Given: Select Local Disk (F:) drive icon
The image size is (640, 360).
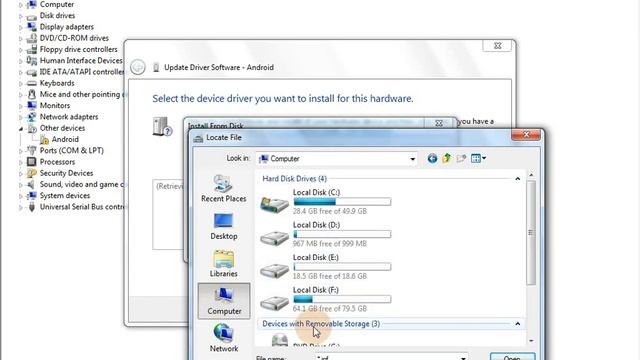Looking at the screenshot, I should (274, 302).
